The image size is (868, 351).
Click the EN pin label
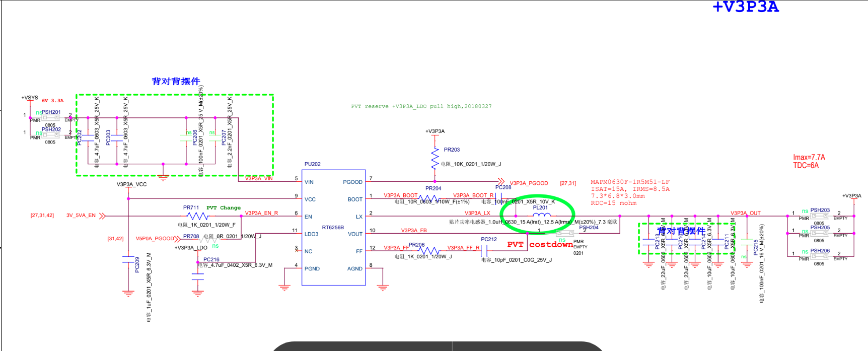pyautogui.click(x=308, y=217)
